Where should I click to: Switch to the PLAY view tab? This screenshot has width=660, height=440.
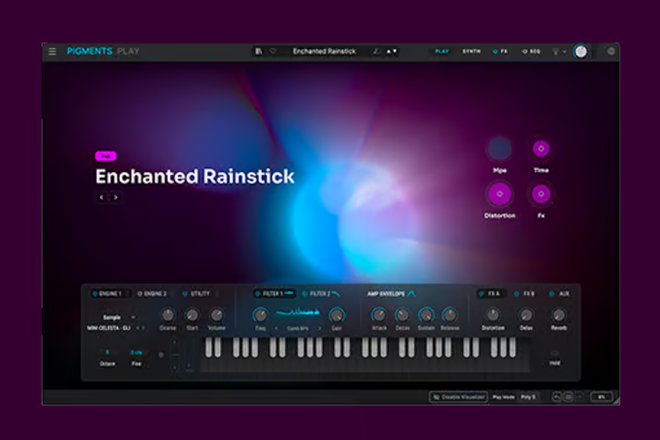(x=442, y=51)
